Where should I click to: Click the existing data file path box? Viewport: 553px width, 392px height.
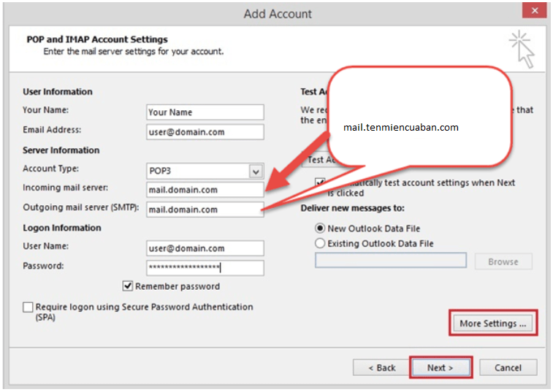390,261
